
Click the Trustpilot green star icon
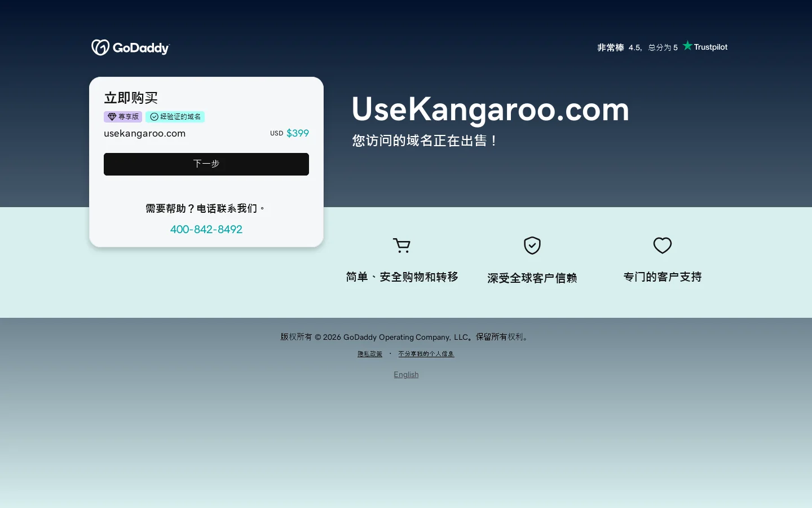coord(687,46)
